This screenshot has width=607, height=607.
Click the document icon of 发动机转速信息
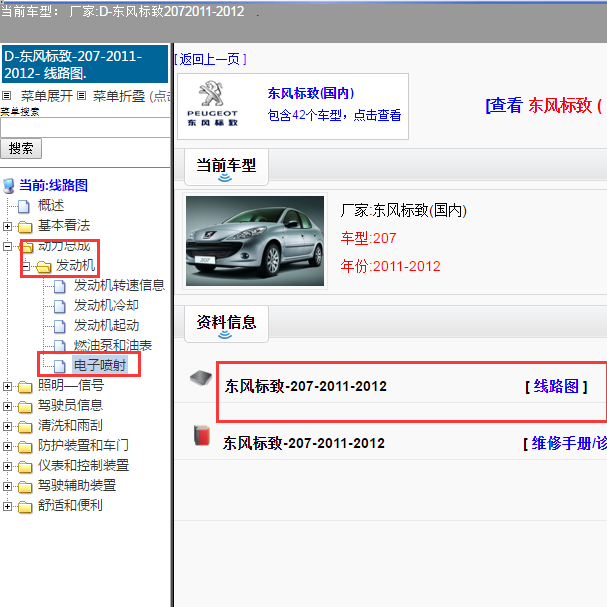pos(60,286)
